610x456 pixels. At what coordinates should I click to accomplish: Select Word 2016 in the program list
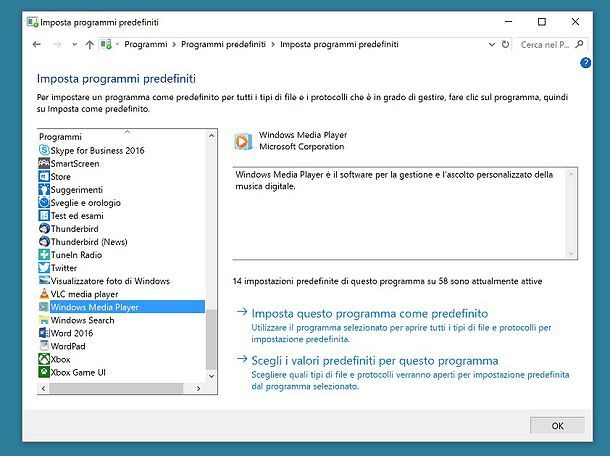click(72, 333)
